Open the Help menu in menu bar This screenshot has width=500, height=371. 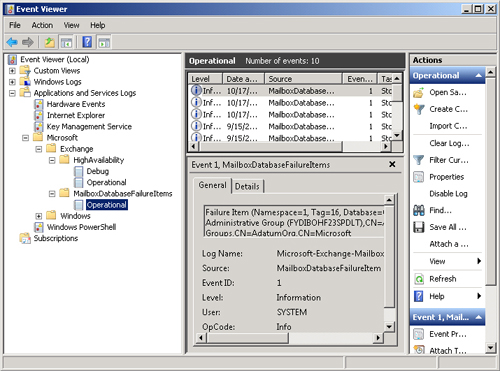[x=98, y=25]
